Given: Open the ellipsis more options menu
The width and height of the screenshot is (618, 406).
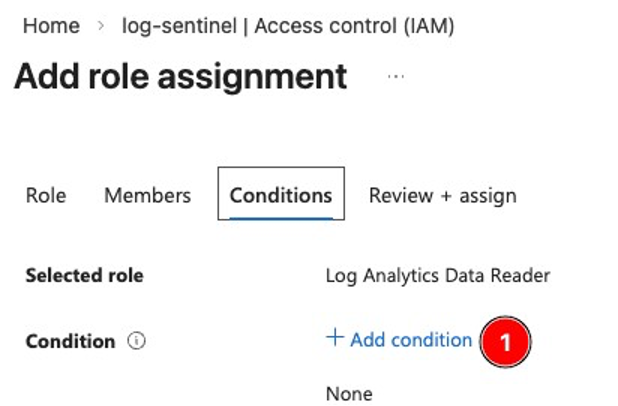Looking at the screenshot, I should click(x=396, y=76).
